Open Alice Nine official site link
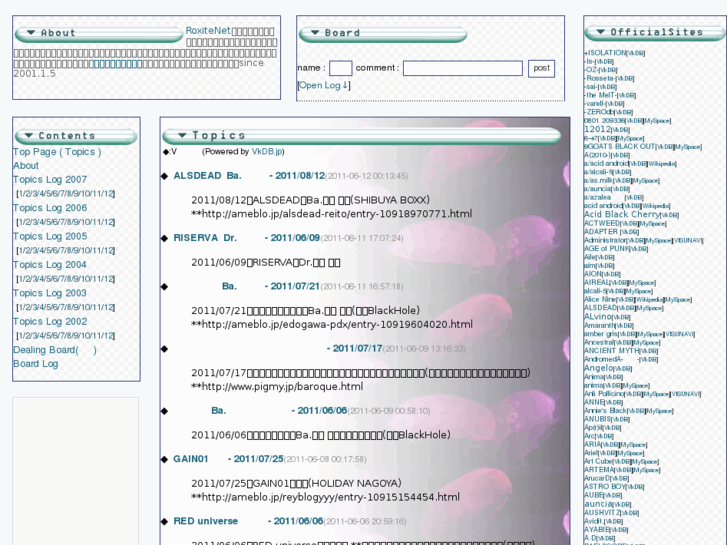 [x=599, y=300]
